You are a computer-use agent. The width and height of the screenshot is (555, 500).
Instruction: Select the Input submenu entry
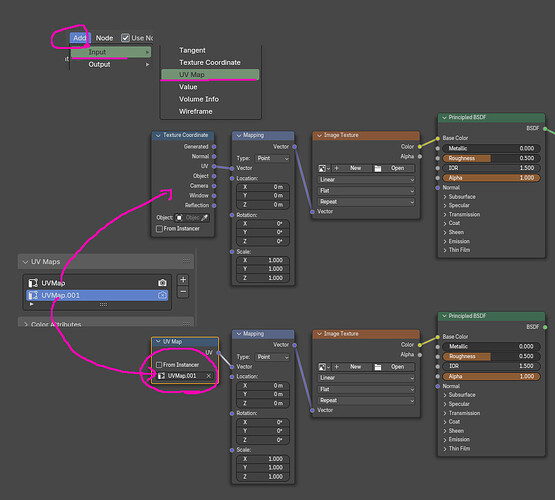tap(111, 52)
